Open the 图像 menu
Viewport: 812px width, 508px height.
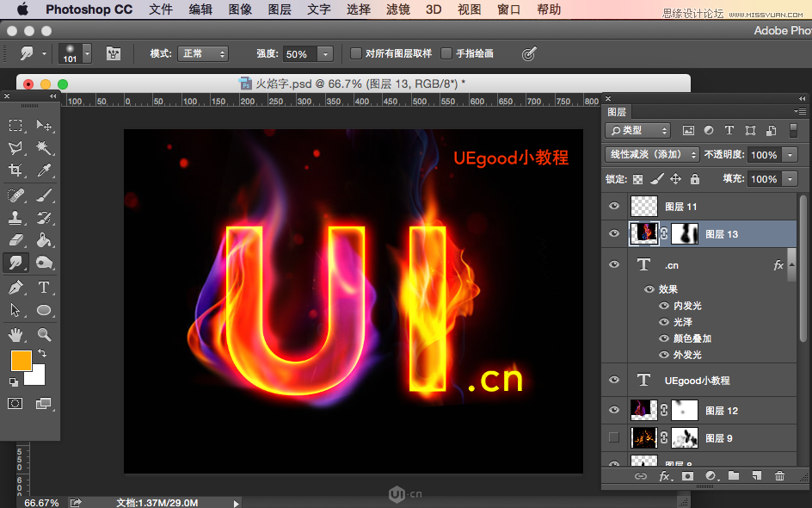pos(240,9)
